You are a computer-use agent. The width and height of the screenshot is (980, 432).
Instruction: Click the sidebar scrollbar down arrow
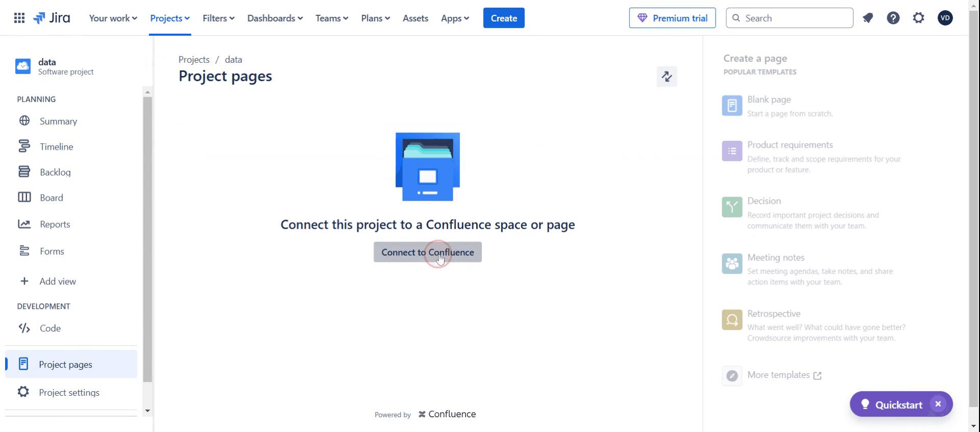pyautogui.click(x=148, y=411)
